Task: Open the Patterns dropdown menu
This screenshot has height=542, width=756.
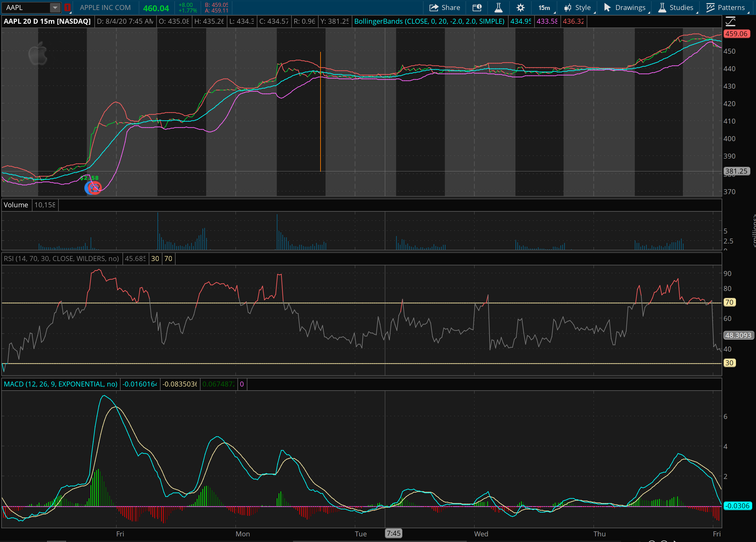Action: pyautogui.click(x=727, y=8)
